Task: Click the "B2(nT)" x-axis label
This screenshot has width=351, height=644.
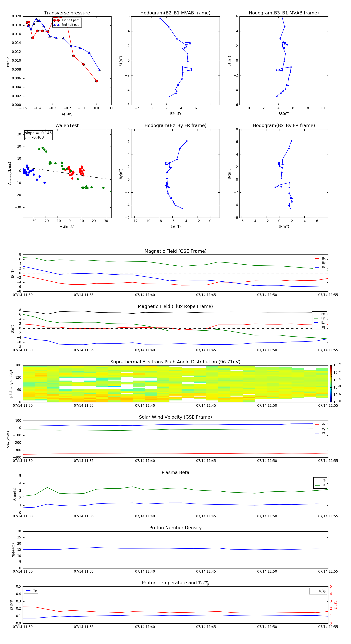Action: click(175, 114)
